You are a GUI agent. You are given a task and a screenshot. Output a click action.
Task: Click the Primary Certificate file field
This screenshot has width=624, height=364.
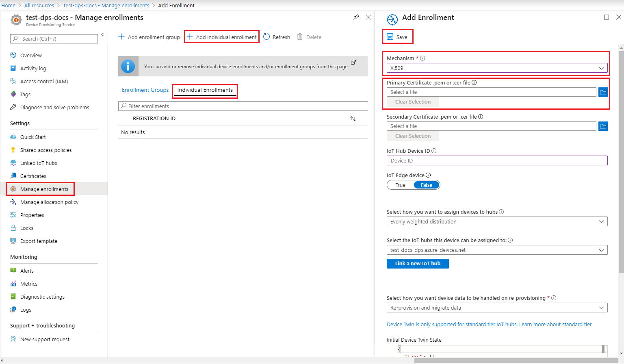pos(492,92)
